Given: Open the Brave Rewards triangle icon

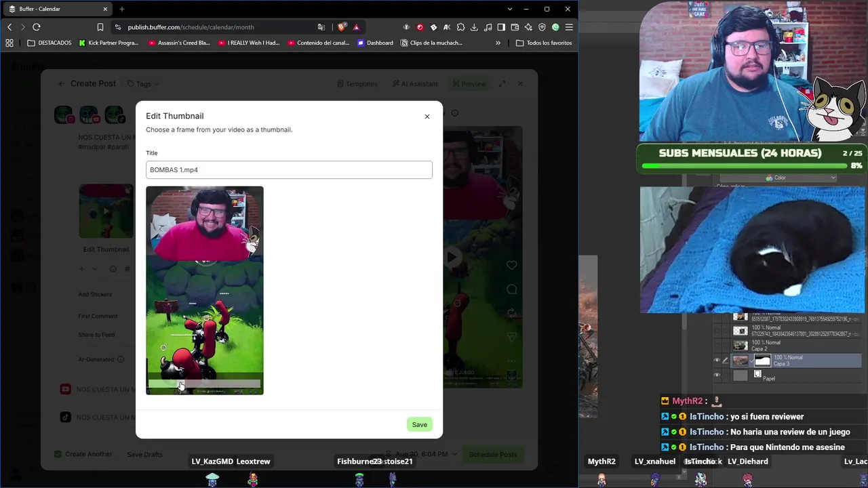Looking at the screenshot, I should click(356, 27).
